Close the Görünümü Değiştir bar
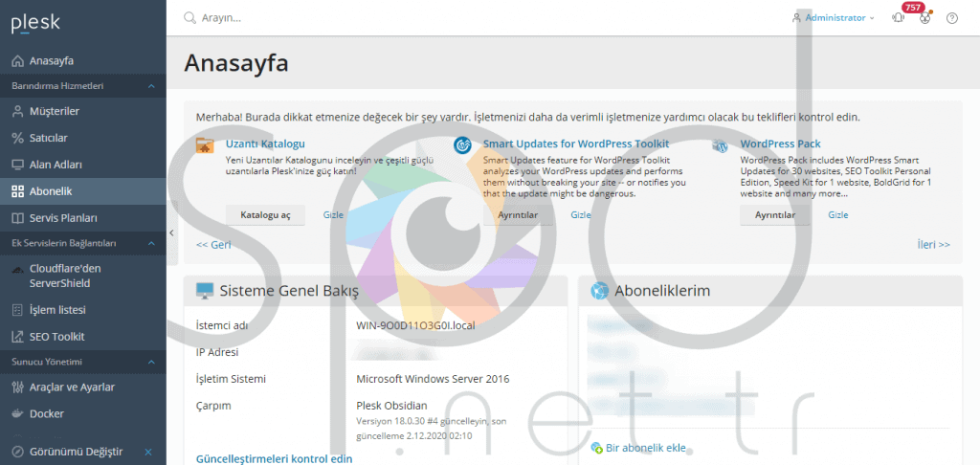The width and height of the screenshot is (980, 465). [x=148, y=452]
